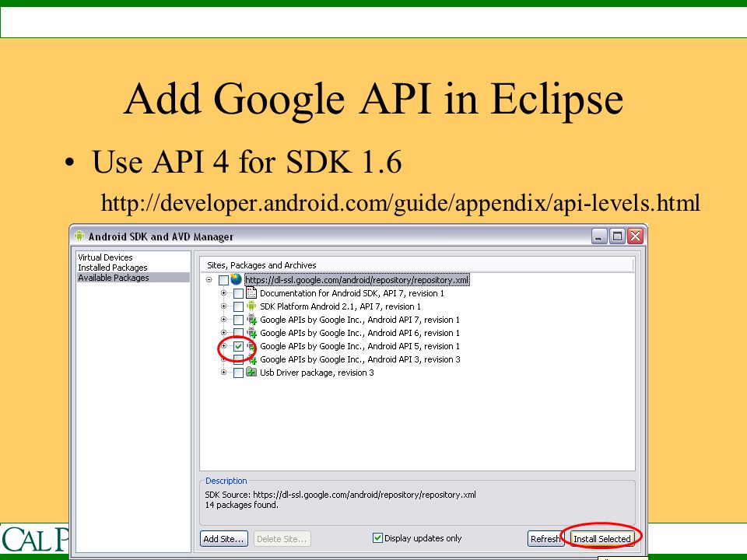
Task: Click the SDK Platform Android 2.1 robot icon
Action: coord(251,306)
